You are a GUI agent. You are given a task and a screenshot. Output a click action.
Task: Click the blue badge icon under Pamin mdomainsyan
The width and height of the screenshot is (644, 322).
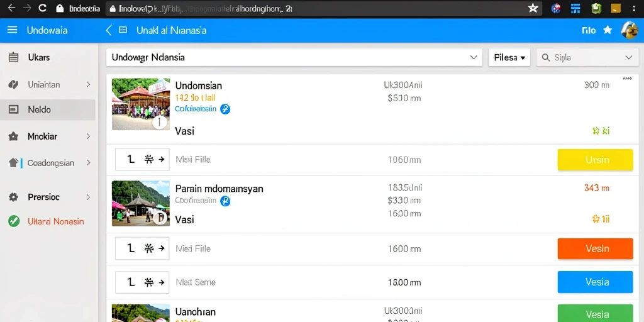tap(225, 201)
